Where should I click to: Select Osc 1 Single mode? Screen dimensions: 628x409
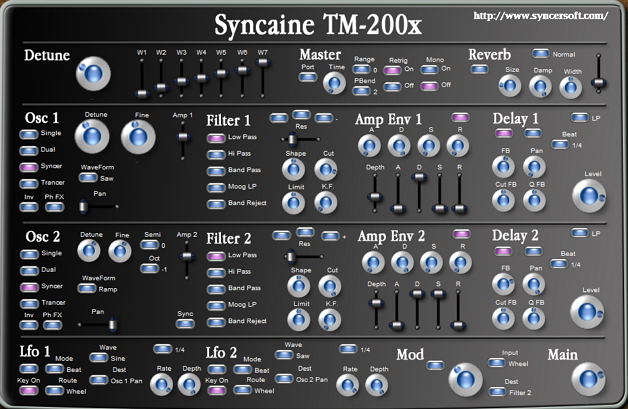click(29, 134)
